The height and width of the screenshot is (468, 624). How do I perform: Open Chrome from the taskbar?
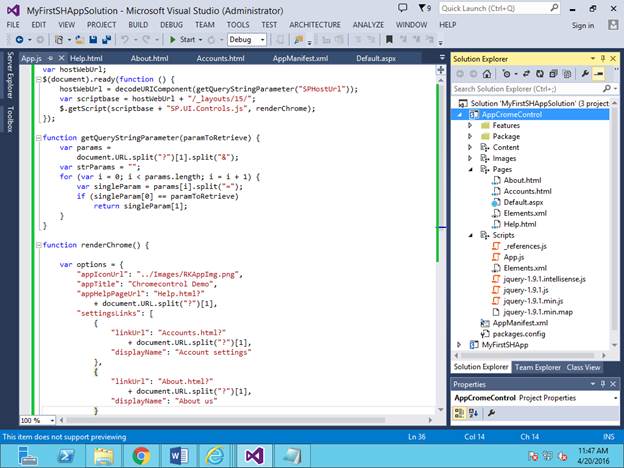point(142,456)
